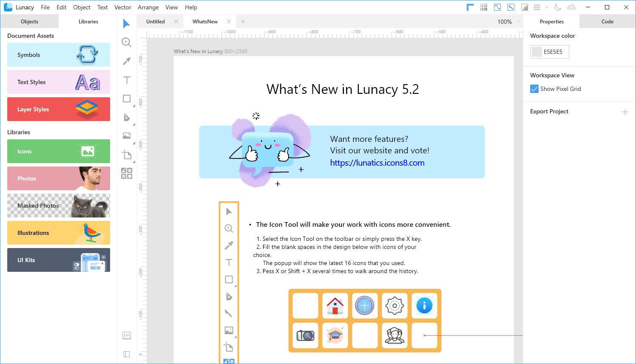Screen dimensions: 636x364
Task: Open the Icons library
Action: click(x=59, y=151)
